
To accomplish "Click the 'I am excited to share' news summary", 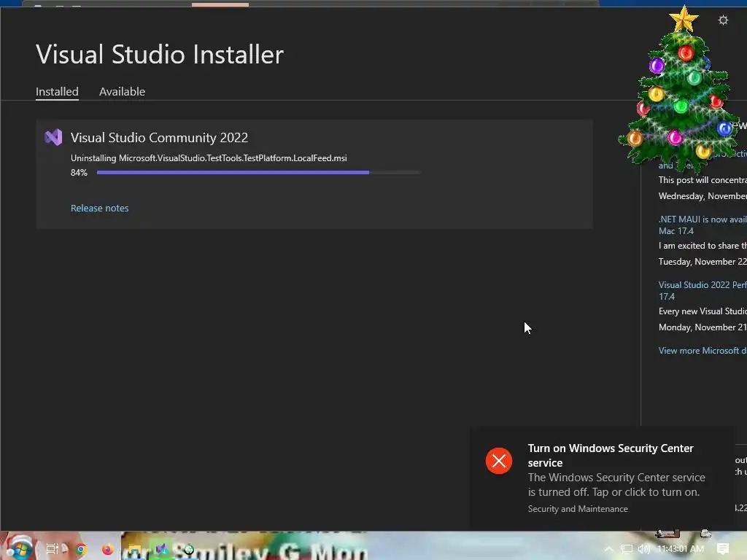I will tap(703, 246).
